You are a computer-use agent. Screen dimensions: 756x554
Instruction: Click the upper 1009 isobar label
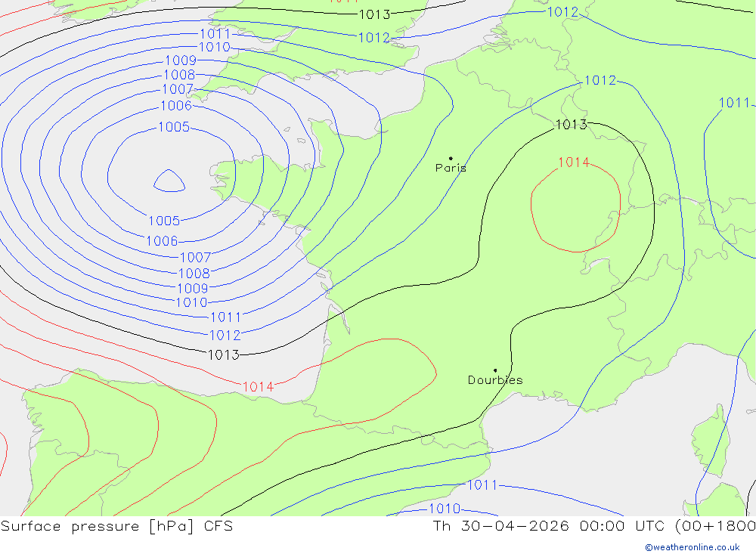[181, 60]
